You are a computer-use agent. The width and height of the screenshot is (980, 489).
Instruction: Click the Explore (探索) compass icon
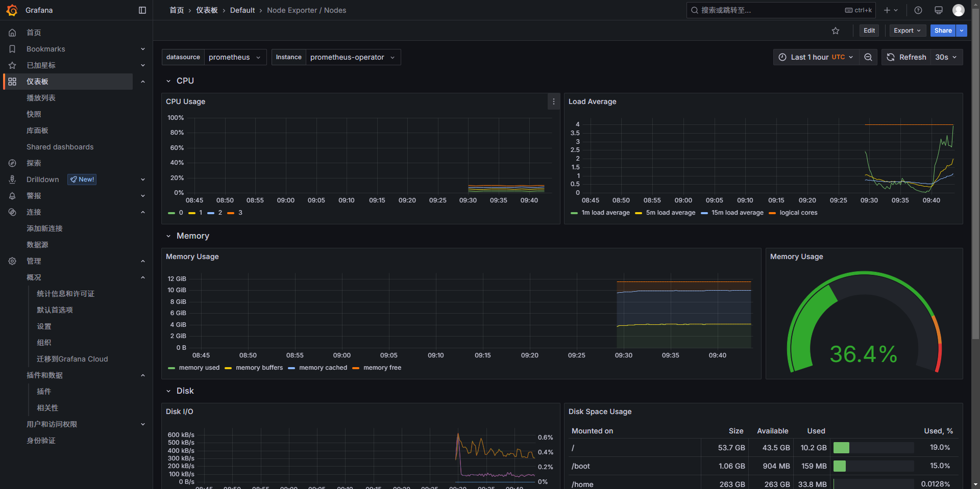[12, 163]
